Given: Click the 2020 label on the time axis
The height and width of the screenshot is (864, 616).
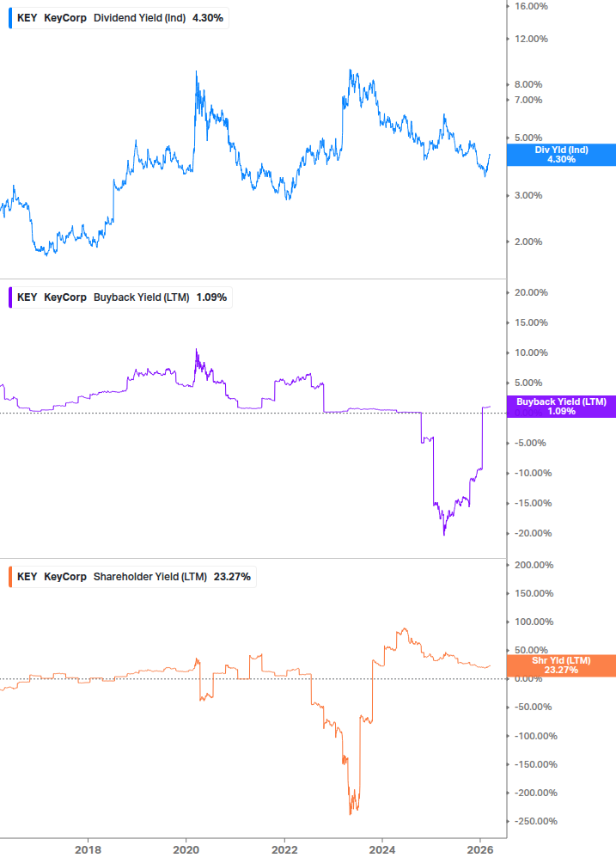Looking at the screenshot, I should (x=186, y=849).
